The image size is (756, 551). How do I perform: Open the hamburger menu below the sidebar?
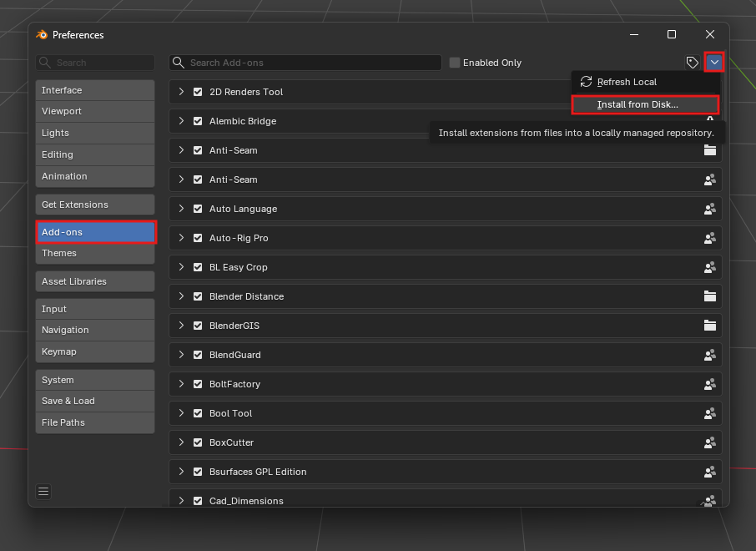43,492
